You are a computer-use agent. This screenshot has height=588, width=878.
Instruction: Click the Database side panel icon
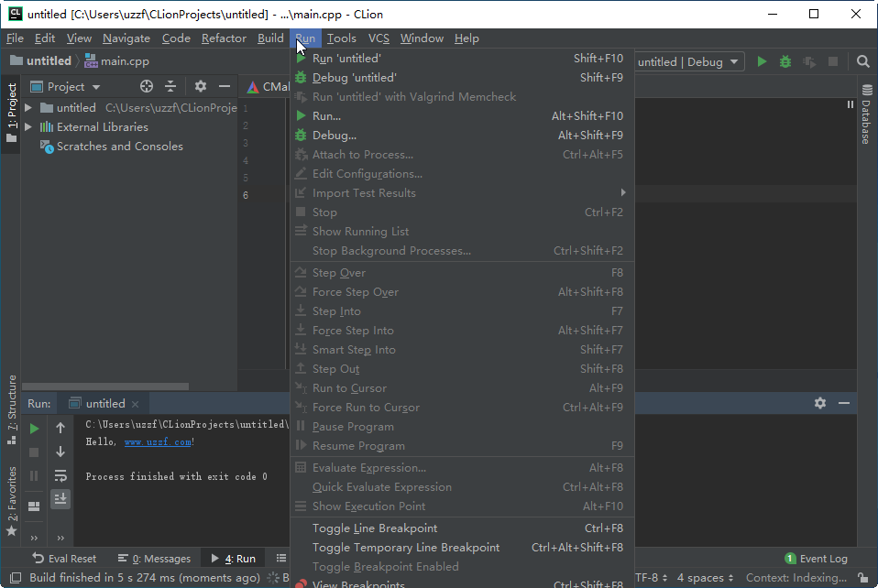867,114
